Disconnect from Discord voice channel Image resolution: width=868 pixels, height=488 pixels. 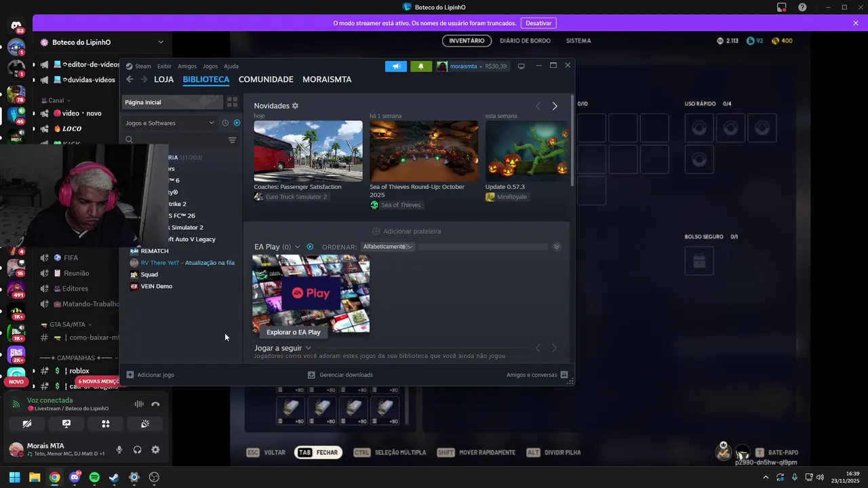pyautogui.click(x=155, y=404)
